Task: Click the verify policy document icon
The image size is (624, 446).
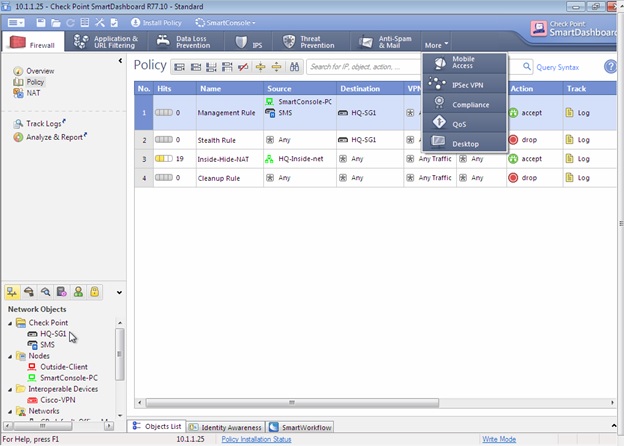Action: click(x=114, y=23)
